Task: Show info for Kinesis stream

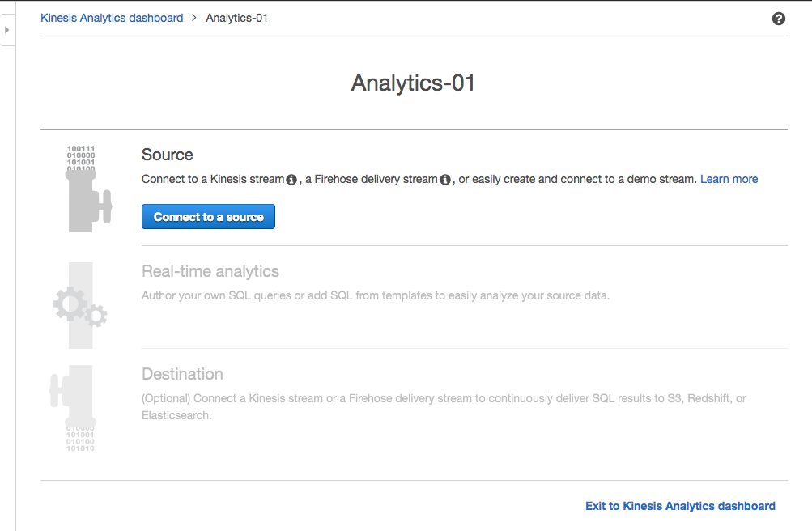Action: [291, 180]
